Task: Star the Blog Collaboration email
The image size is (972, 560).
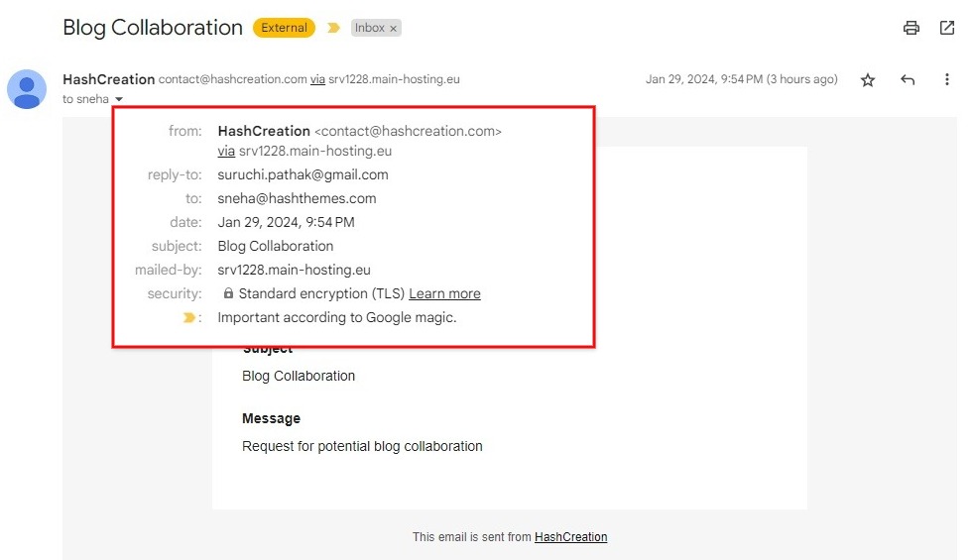Action: [867, 80]
